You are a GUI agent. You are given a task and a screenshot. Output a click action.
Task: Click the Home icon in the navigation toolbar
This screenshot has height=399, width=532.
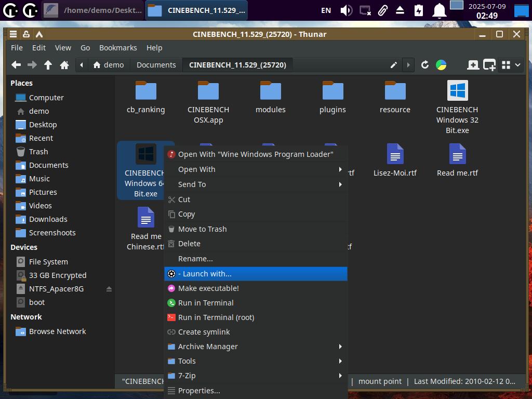[x=64, y=65]
